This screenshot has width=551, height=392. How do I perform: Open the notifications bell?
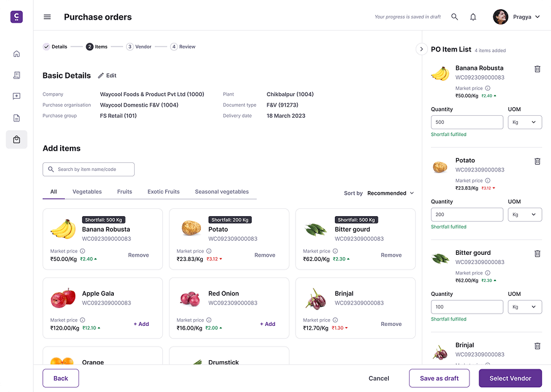pos(473,17)
